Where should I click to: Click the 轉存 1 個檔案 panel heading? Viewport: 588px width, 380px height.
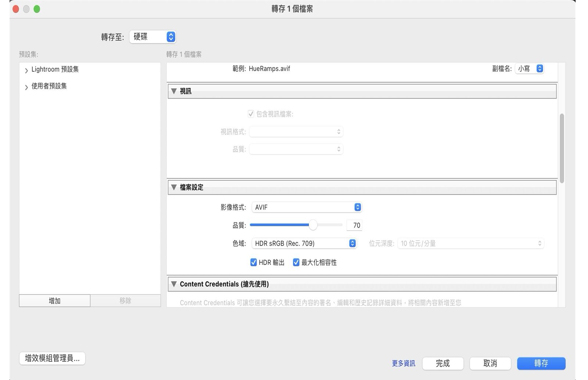point(184,54)
